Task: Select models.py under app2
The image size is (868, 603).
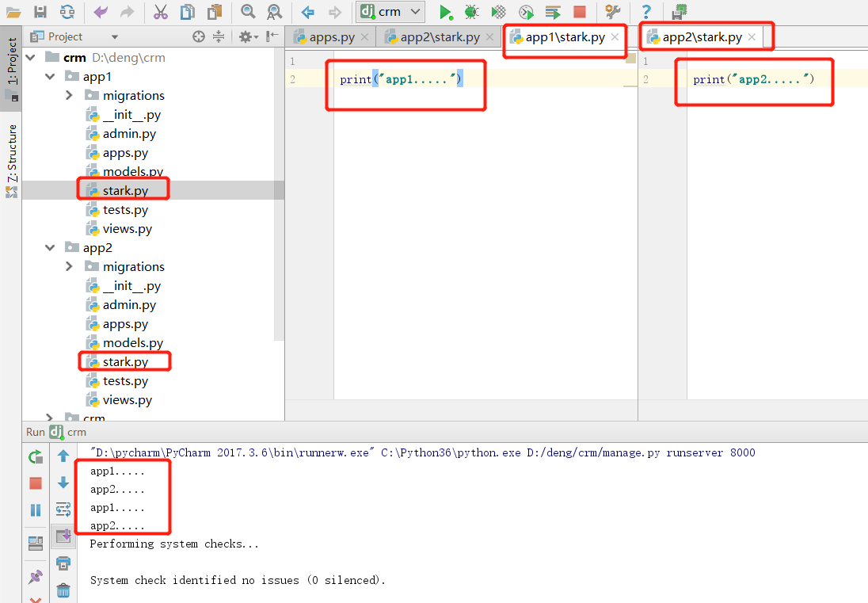Action: point(124,343)
